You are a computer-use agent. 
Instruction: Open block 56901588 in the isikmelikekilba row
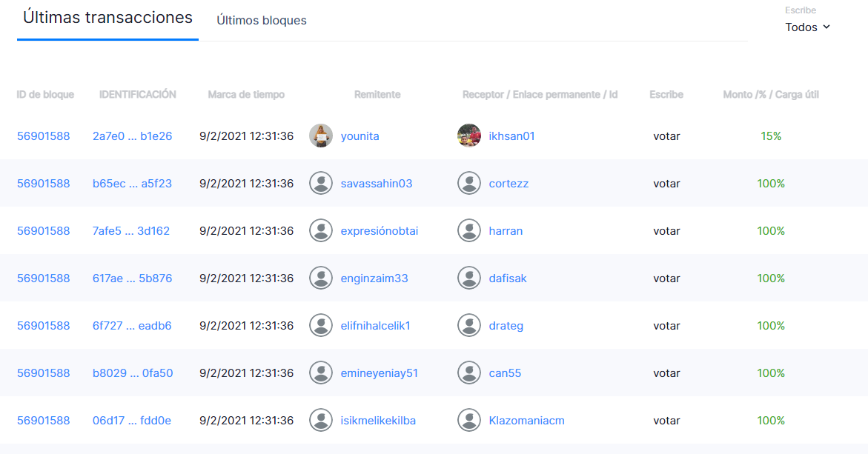(43, 421)
